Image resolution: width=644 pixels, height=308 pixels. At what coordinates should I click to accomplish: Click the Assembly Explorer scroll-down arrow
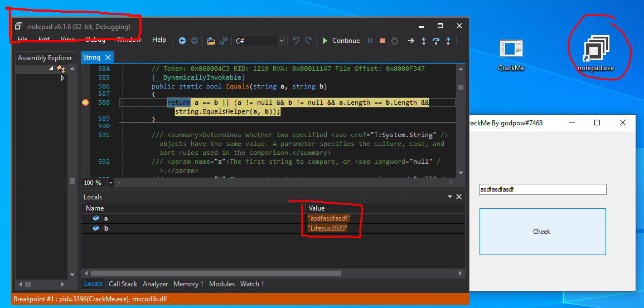point(72,275)
